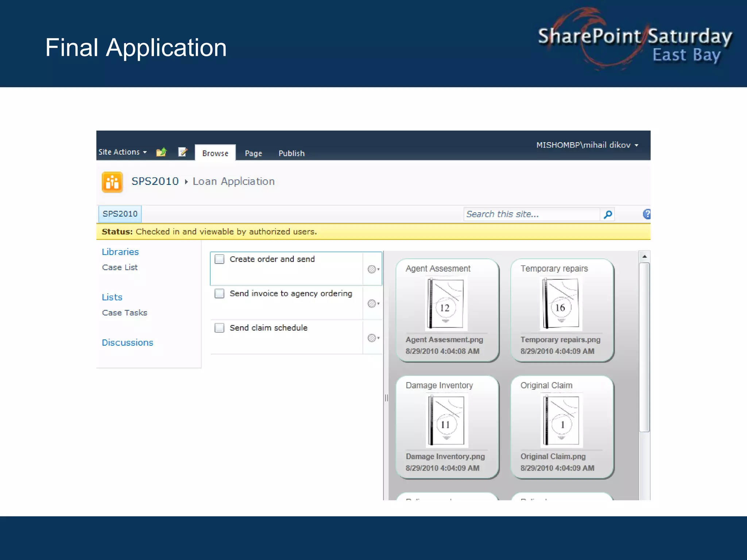Screen dimensions: 747x560
Task: Open Damage Inventory document icon
Action: click(x=446, y=420)
